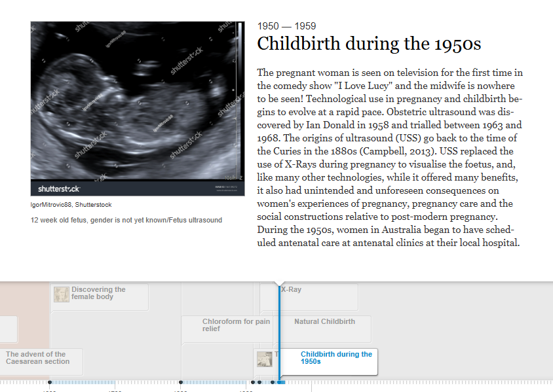Click the '1950 — 1959' date label

click(x=286, y=26)
